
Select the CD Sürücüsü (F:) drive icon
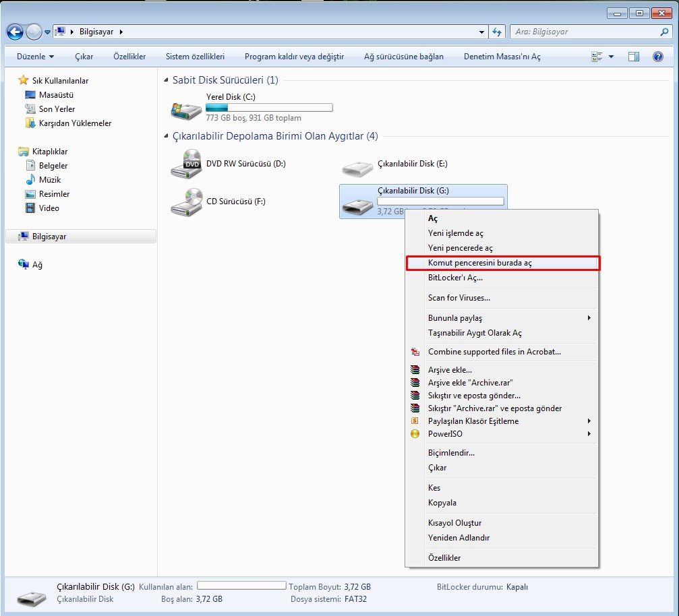[x=185, y=202]
